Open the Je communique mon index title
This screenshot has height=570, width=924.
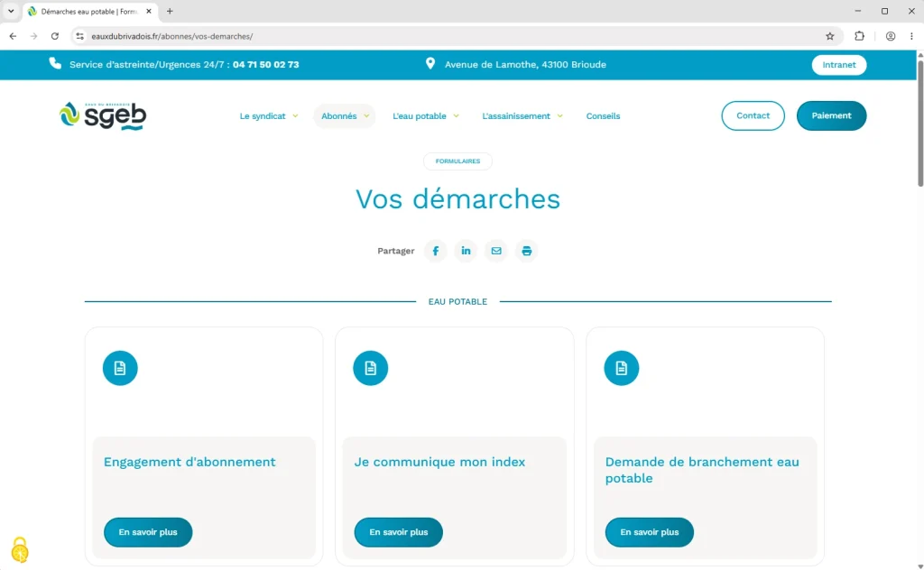click(x=439, y=463)
